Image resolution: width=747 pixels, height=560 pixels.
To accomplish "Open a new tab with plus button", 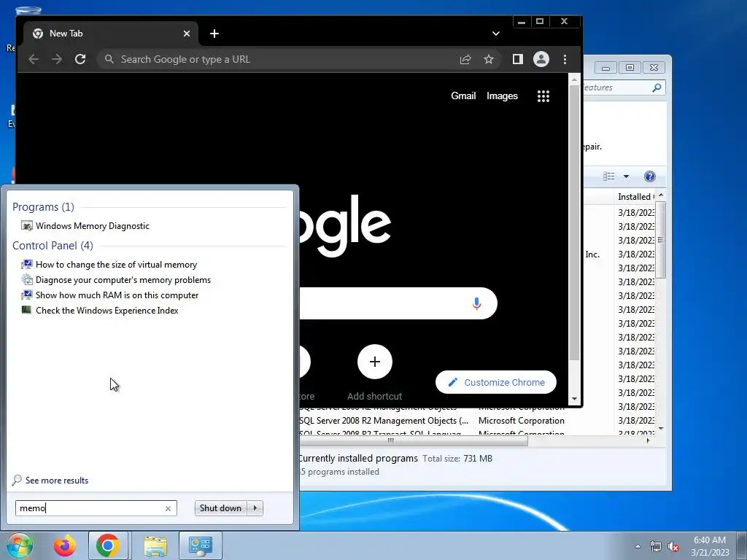I will tap(214, 34).
